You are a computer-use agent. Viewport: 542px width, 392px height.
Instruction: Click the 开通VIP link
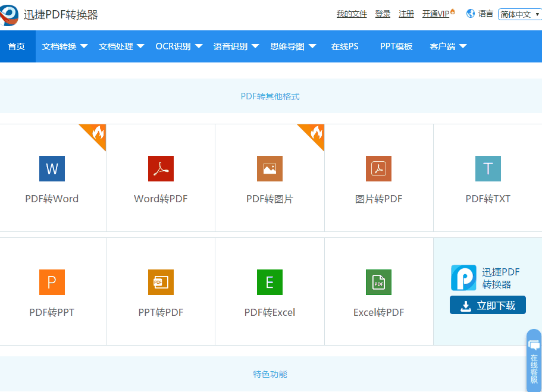[436, 14]
